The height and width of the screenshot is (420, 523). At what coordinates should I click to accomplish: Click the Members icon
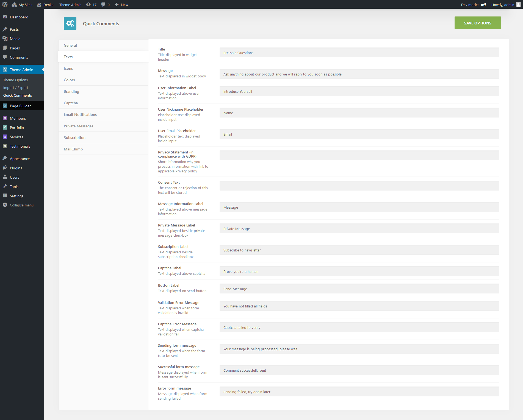(5, 118)
